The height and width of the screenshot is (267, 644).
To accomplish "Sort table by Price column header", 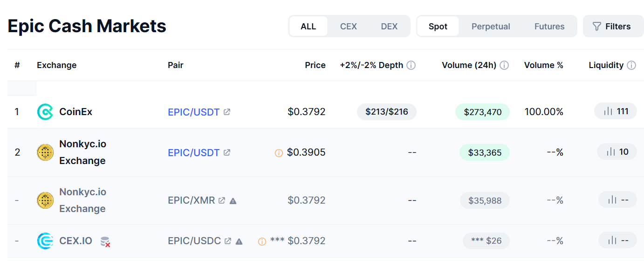I will (315, 65).
